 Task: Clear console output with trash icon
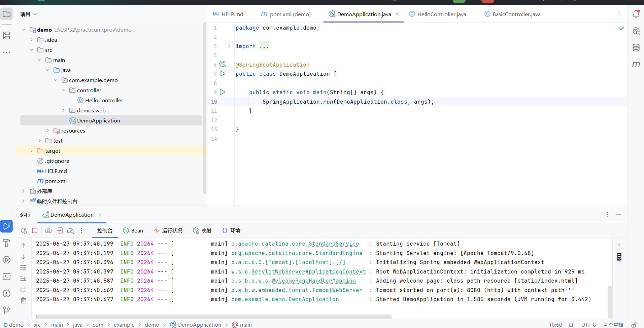[x=23, y=300]
